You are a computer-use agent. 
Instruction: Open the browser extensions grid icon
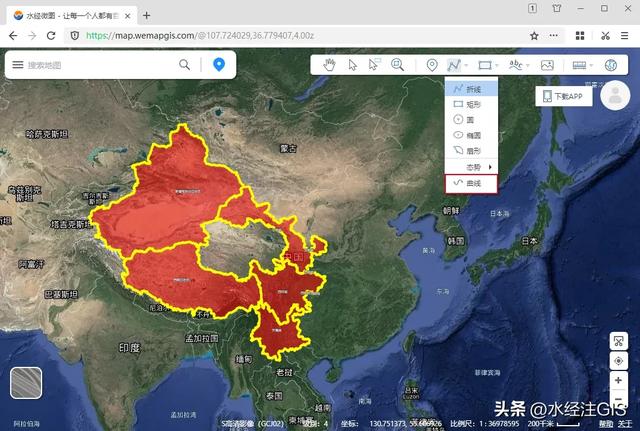[580, 36]
